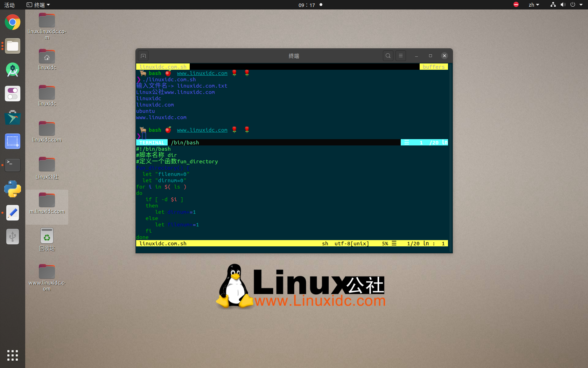
Task: Click the '#脚本名称 dir' comment line
Action: [156, 155]
